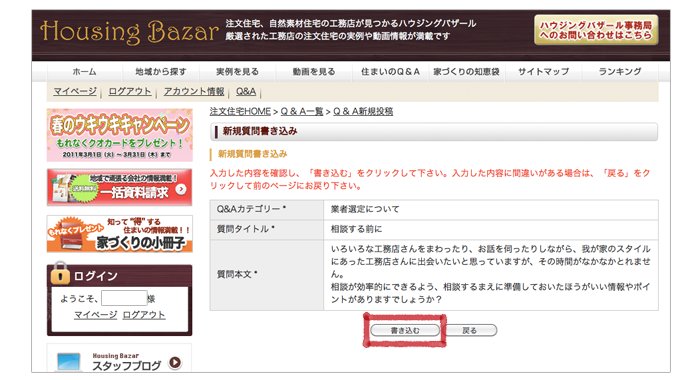Open the スタッフブログ banner
This screenshot has height=380, width=700.
(x=120, y=358)
